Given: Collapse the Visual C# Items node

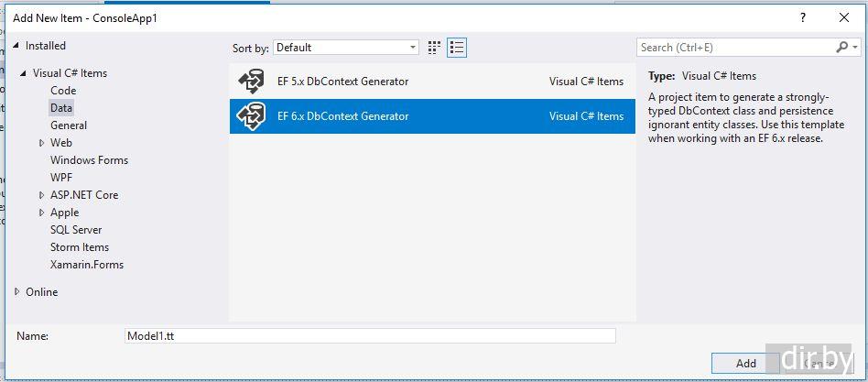Looking at the screenshot, I should 24,73.
